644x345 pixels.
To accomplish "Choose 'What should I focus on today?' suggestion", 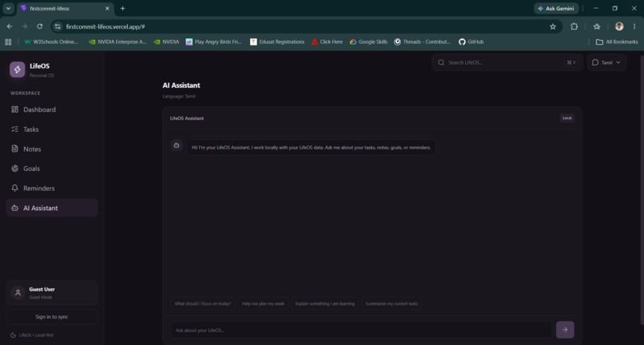I will [x=202, y=304].
